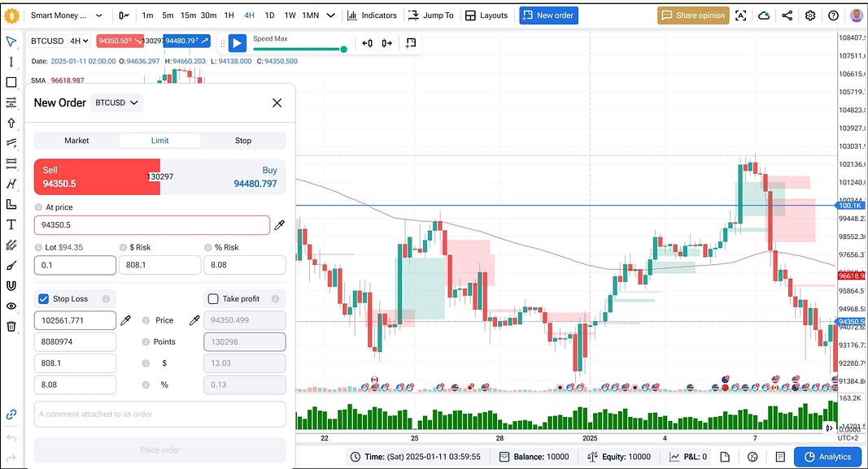868x469 pixels.
Task: Enable the Take profit checkbox
Action: click(213, 299)
